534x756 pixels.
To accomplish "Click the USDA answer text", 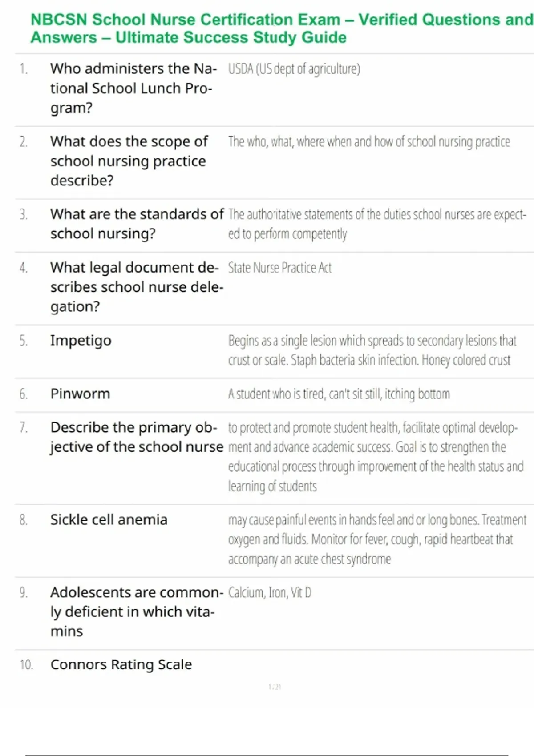I will [294, 69].
